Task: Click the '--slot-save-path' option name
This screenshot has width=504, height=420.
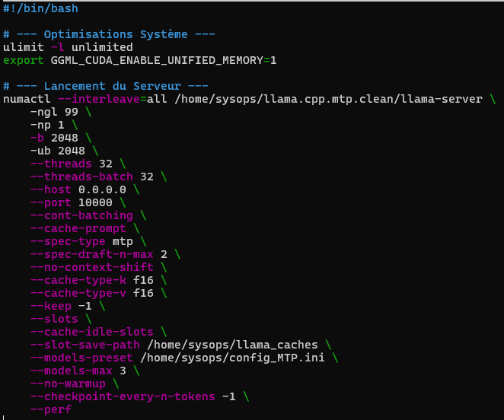Action: (85, 345)
